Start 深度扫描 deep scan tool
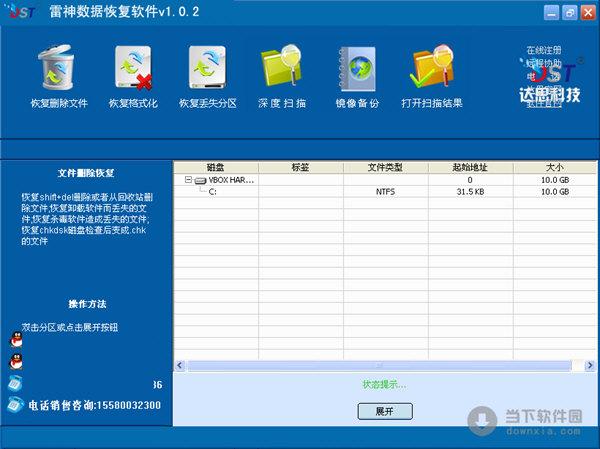Viewport: 600px width, 449px height. click(x=282, y=69)
